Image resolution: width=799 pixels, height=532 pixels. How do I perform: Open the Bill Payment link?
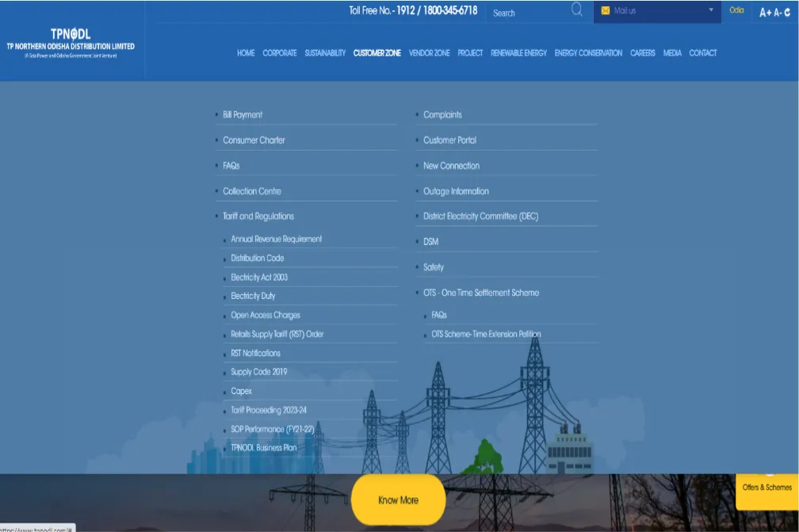[243, 115]
